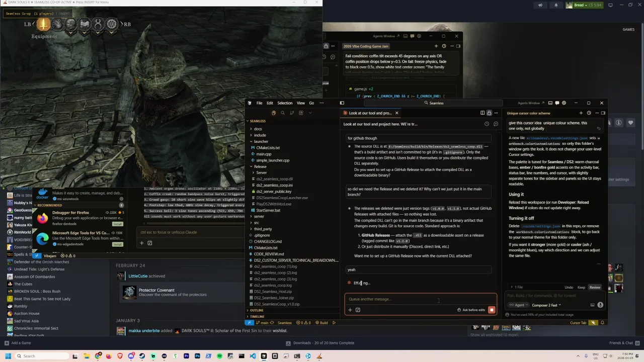Open View menu in Cursor
Viewport: 644px width, 362px height.
click(x=300, y=103)
